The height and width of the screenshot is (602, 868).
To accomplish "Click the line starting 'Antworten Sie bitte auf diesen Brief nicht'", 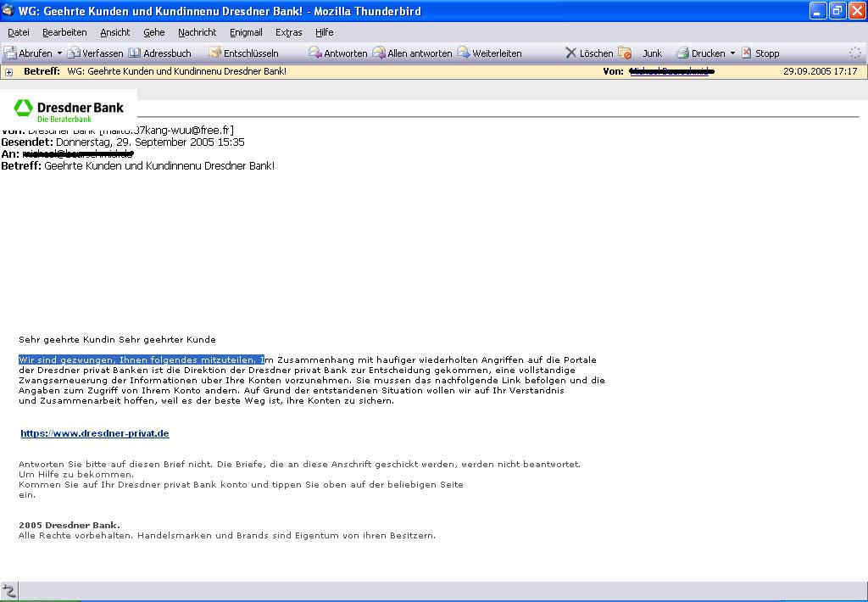I will pyautogui.click(x=299, y=464).
